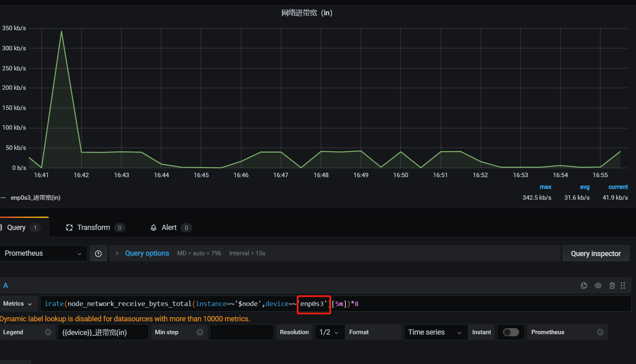Delete query A with the trash icon

(x=612, y=285)
